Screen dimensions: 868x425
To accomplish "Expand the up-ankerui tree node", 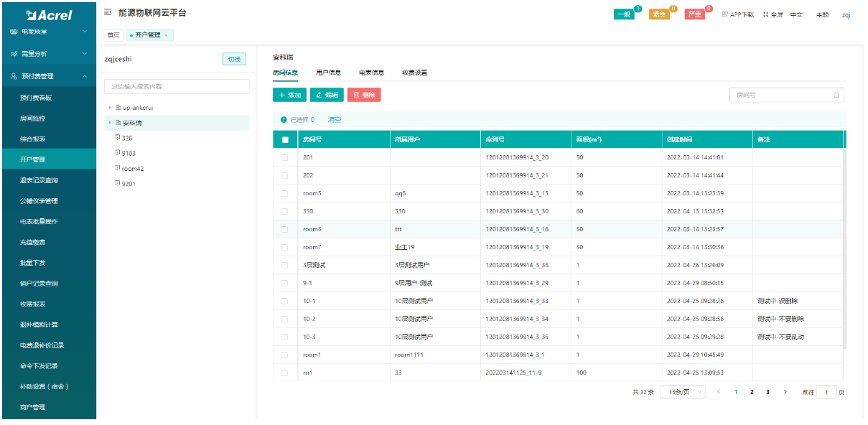I will point(110,108).
